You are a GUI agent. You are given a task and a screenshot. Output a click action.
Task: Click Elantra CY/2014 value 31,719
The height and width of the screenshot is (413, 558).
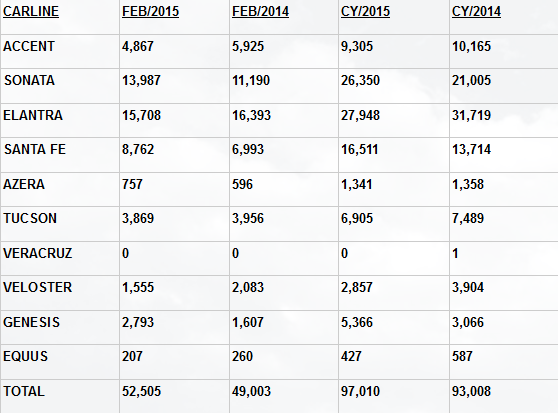471,115
